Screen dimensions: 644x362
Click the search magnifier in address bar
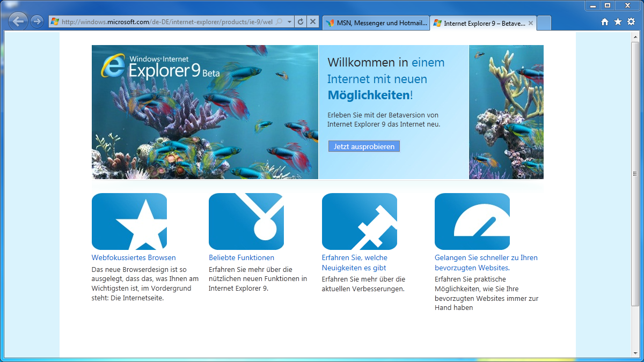pyautogui.click(x=279, y=22)
